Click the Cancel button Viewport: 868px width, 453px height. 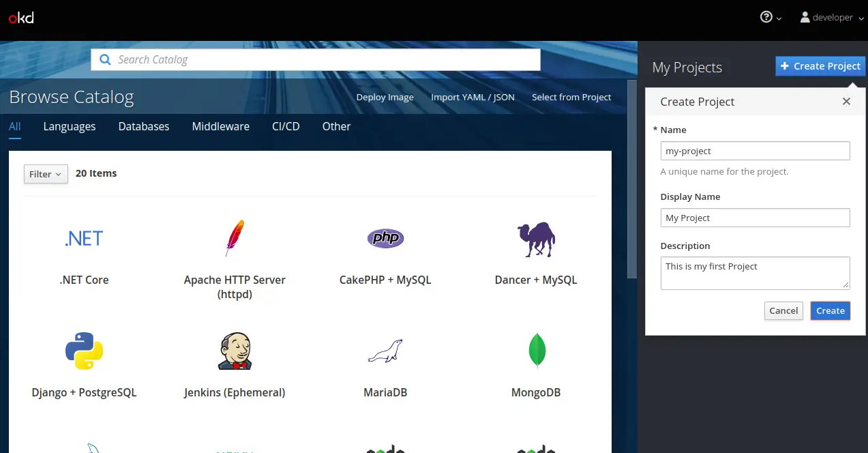(x=783, y=310)
